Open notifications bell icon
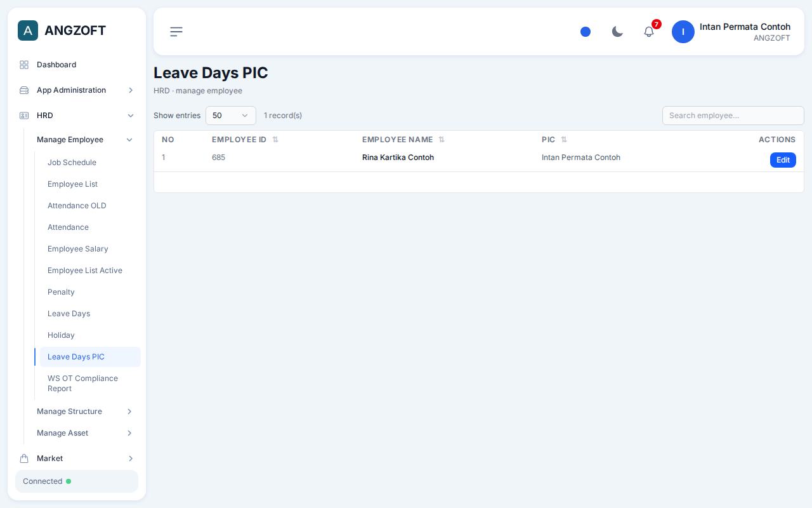This screenshot has width=812, height=508. (x=649, y=32)
